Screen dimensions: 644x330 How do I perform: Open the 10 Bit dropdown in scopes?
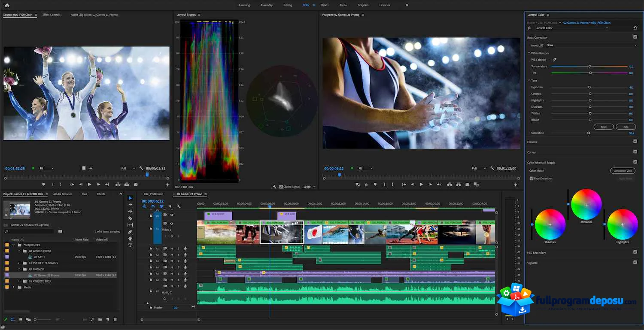click(x=309, y=187)
